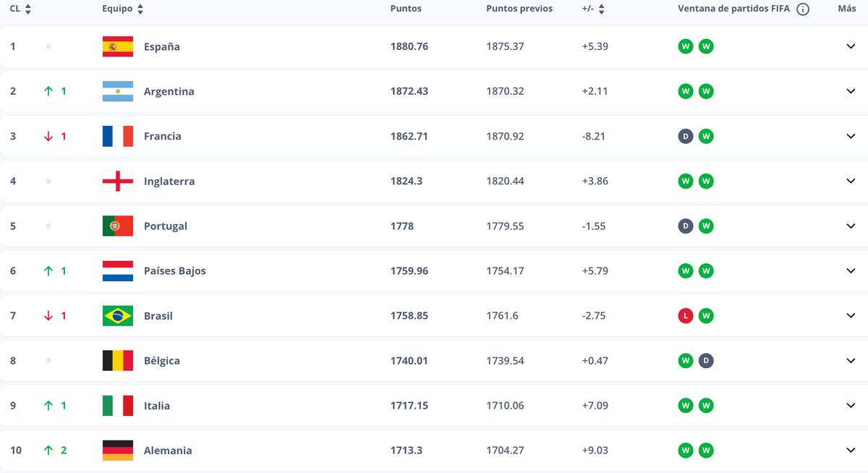Sort teams by Equipo column arrows

coord(140,9)
